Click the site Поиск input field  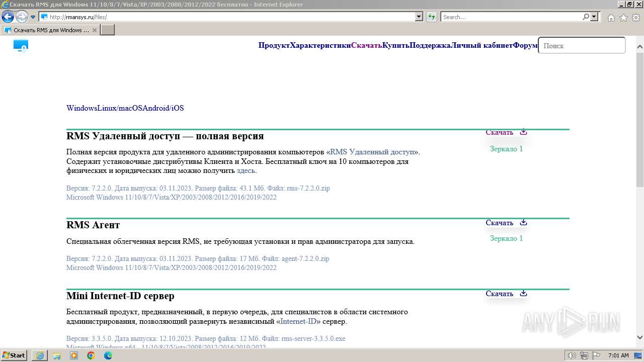(x=582, y=45)
